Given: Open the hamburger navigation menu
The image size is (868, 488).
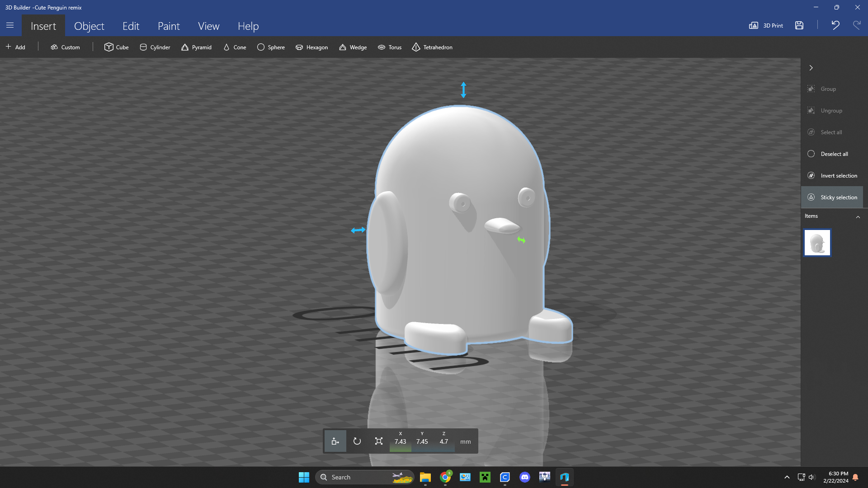Looking at the screenshot, I should [10, 26].
